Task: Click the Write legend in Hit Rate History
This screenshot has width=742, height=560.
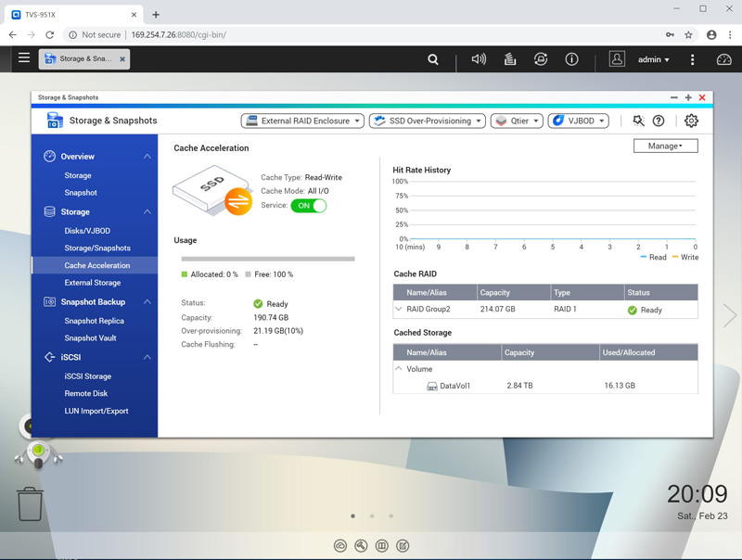Action: 685,258
